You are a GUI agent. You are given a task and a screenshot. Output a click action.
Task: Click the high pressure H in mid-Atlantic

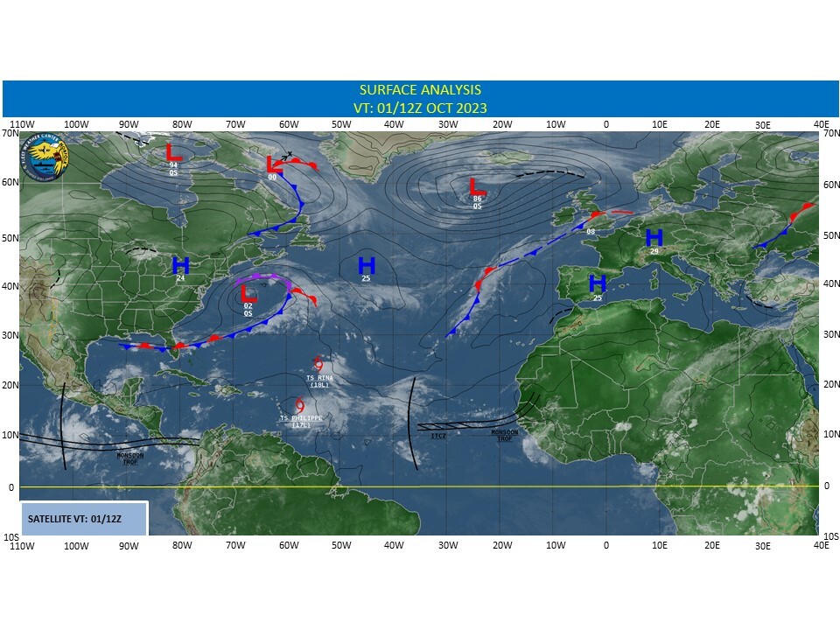click(x=367, y=265)
